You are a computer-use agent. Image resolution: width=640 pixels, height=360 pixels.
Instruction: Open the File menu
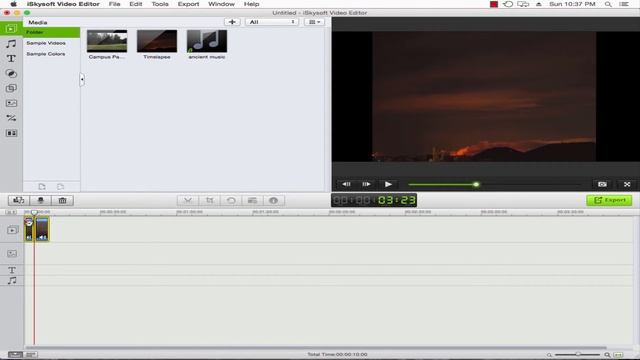pyautogui.click(x=114, y=4)
